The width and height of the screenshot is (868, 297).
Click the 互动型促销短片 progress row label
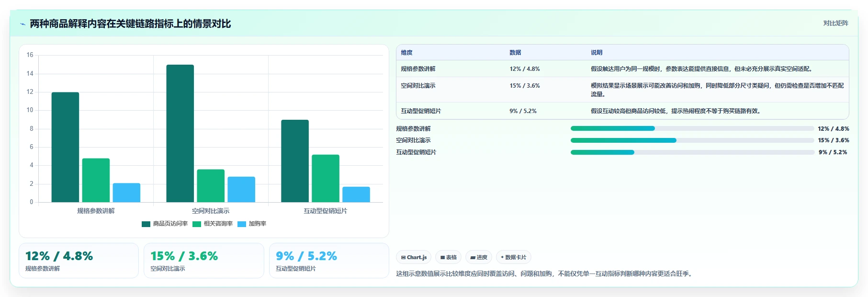(416, 152)
